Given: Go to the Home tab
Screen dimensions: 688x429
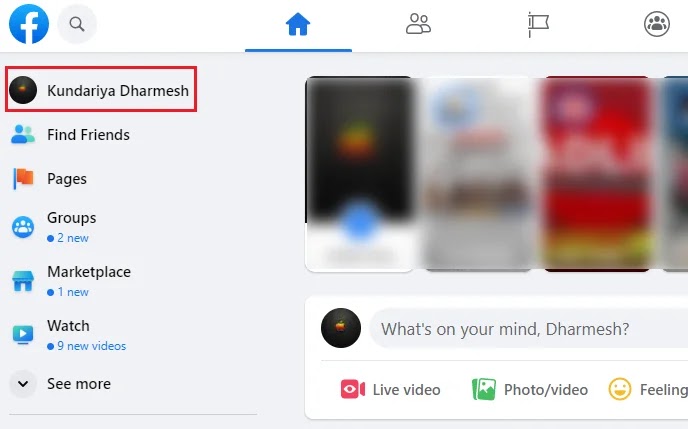Looking at the screenshot, I should (x=298, y=24).
